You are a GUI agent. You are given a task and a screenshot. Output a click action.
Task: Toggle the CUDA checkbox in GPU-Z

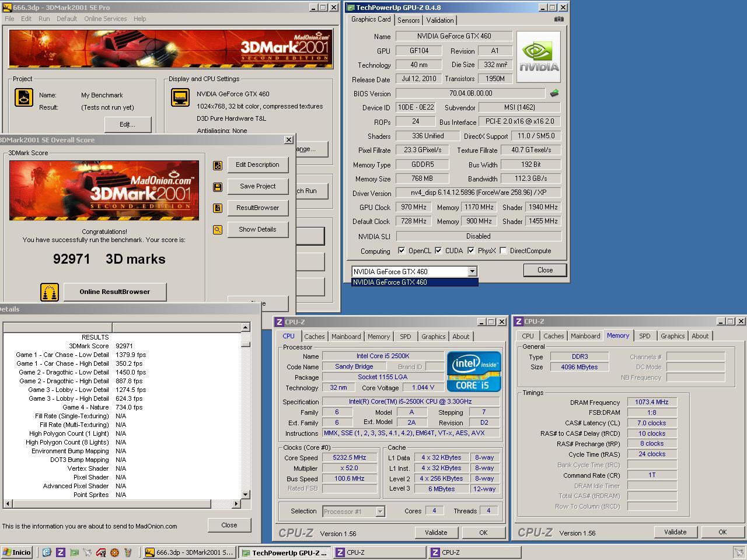click(x=438, y=251)
